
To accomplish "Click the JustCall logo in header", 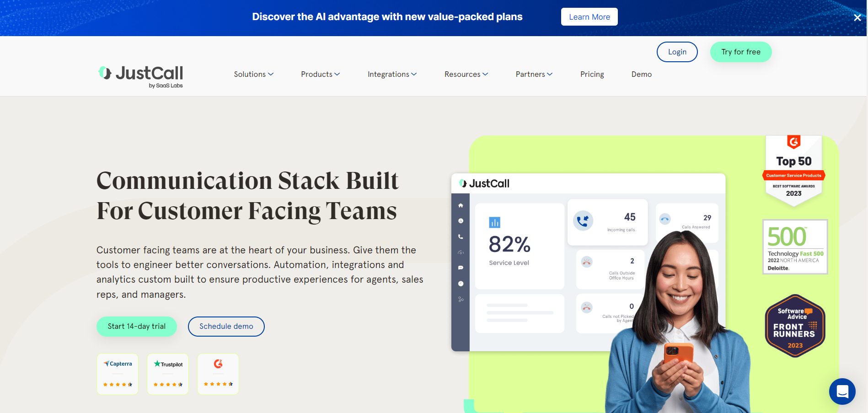I will [x=140, y=76].
